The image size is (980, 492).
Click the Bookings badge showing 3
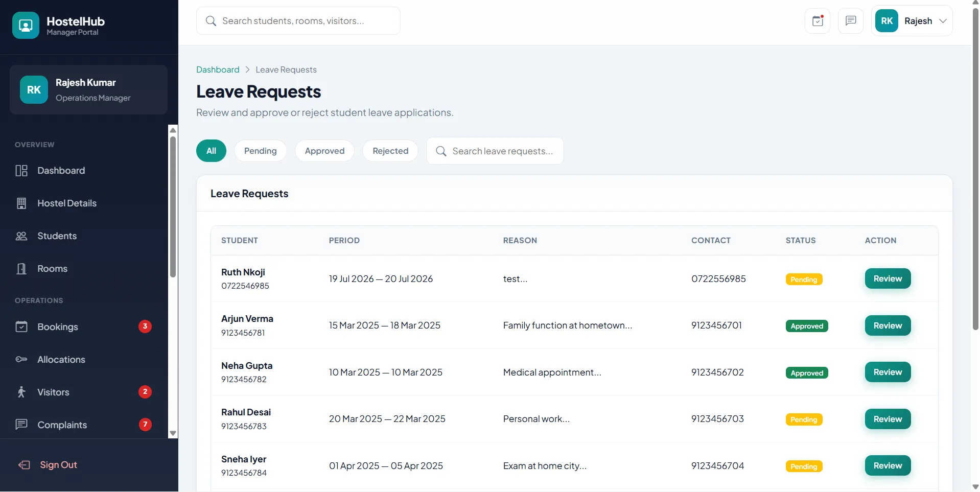point(145,326)
